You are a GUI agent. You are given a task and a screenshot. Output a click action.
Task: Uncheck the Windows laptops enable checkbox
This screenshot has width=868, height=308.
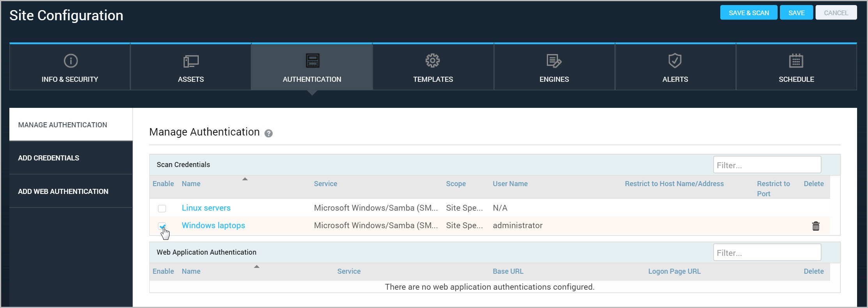pyautogui.click(x=162, y=226)
